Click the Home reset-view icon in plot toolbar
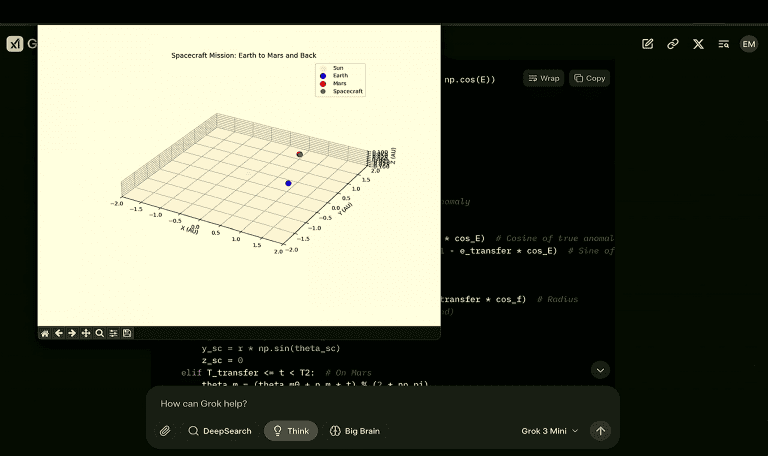Screen dimensions: 768x456 point(45,333)
